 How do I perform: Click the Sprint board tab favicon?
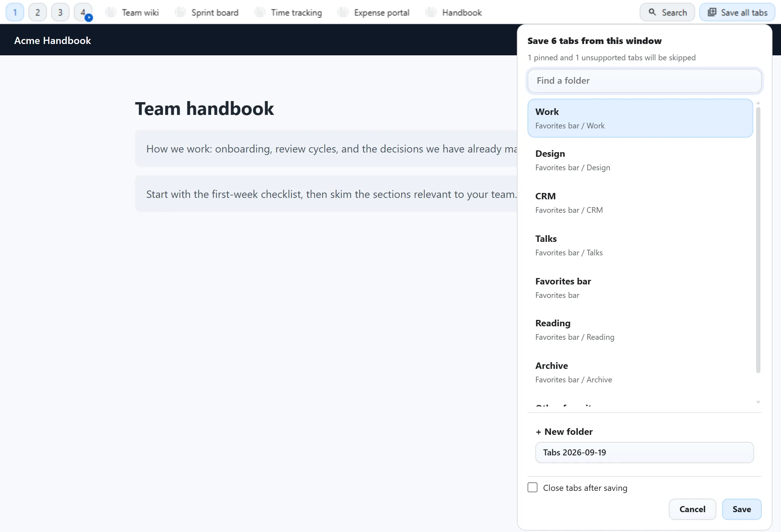(180, 12)
